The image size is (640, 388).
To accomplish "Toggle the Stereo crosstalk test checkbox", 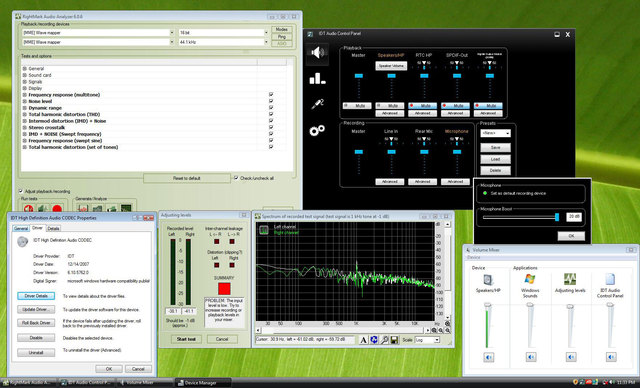I will [271, 127].
